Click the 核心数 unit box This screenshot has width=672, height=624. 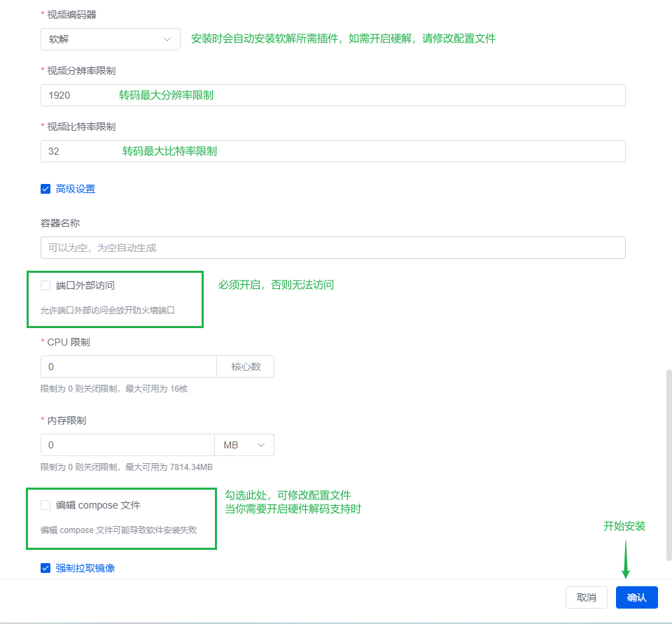point(246,367)
